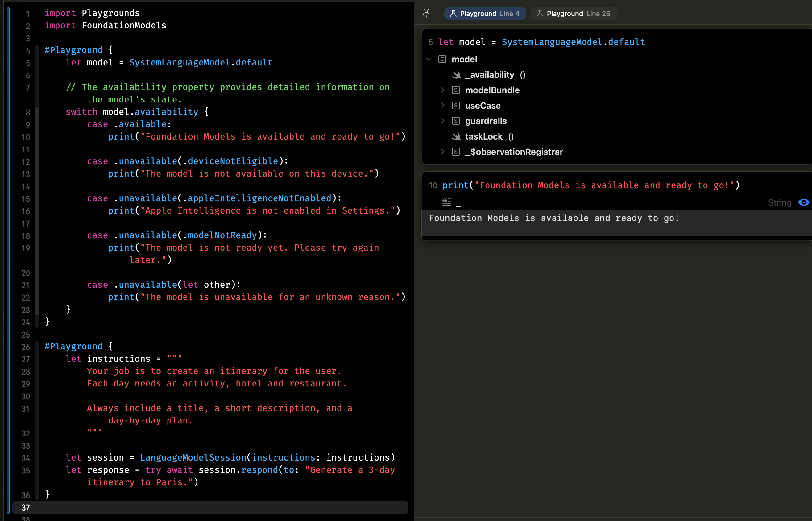Toggle the code folding ribbon at line 8 switch
Screen dimensions: 812x521
tap(38, 112)
